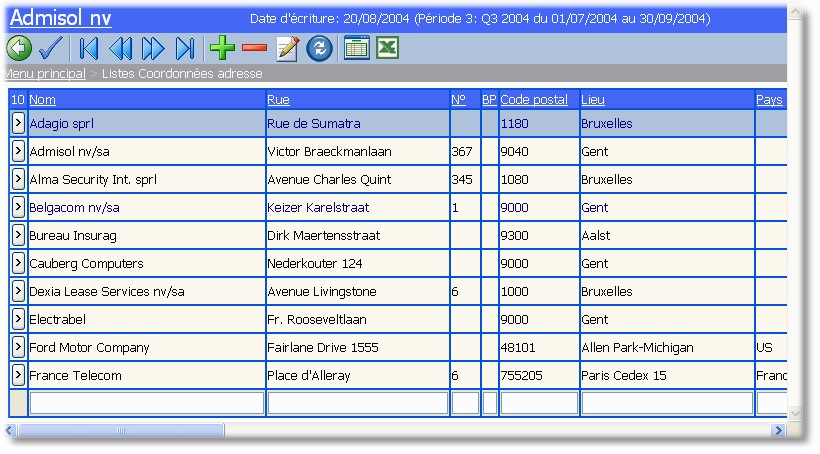
Task: Click the postal code 755205 cell
Action: (539, 375)
